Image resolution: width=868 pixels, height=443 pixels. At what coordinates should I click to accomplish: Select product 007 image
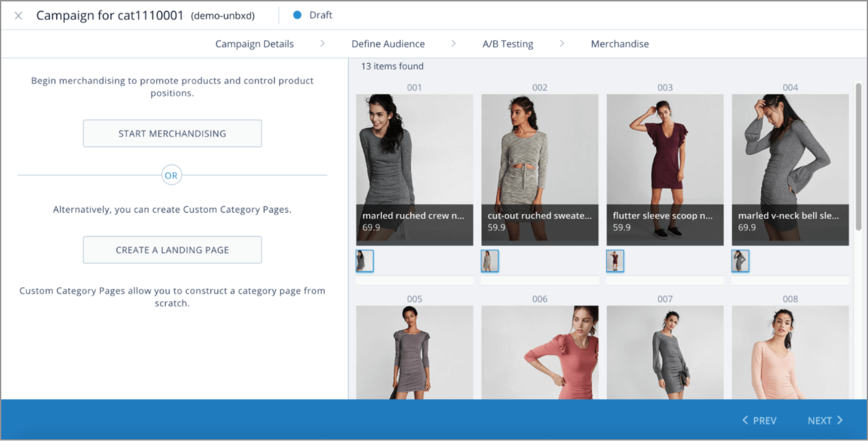[665, 352]
